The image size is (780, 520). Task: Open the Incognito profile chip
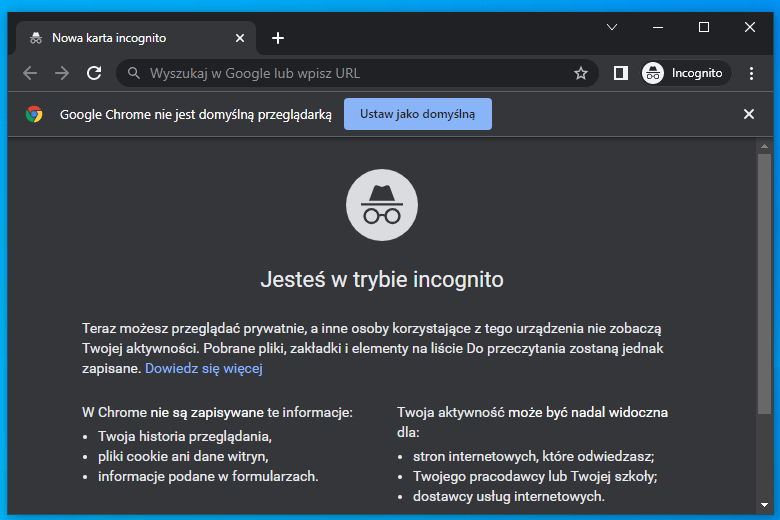[x=685, y=73]
